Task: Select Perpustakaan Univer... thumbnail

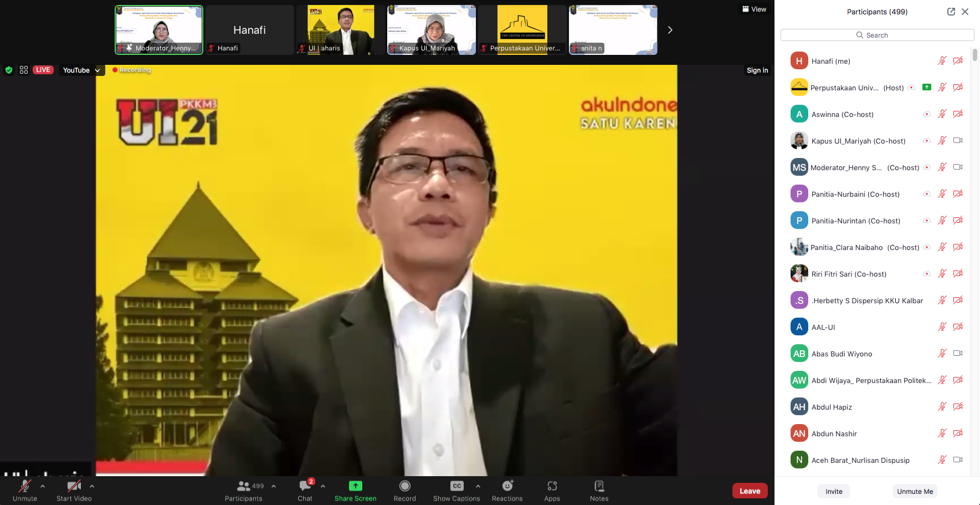Action: (522, 30)
